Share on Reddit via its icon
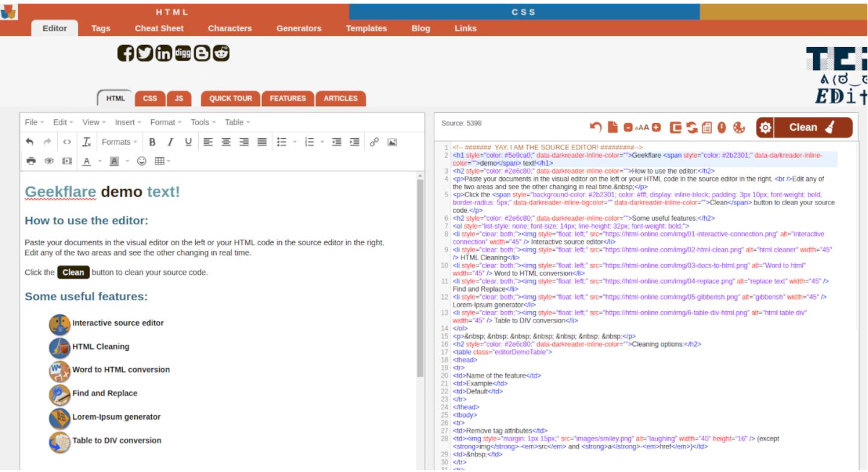Image resolution: width=868 pixels, height=472 pixels. (221, 53)
